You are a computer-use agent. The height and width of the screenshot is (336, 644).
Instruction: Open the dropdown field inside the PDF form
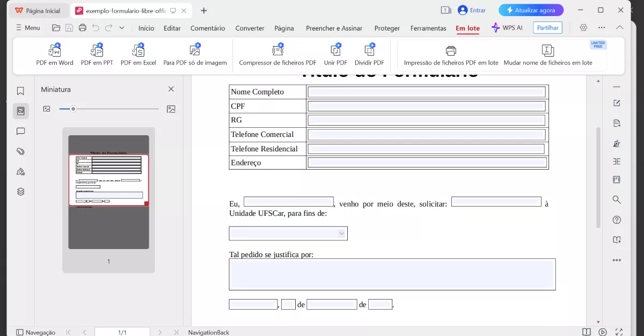[341, 233]
